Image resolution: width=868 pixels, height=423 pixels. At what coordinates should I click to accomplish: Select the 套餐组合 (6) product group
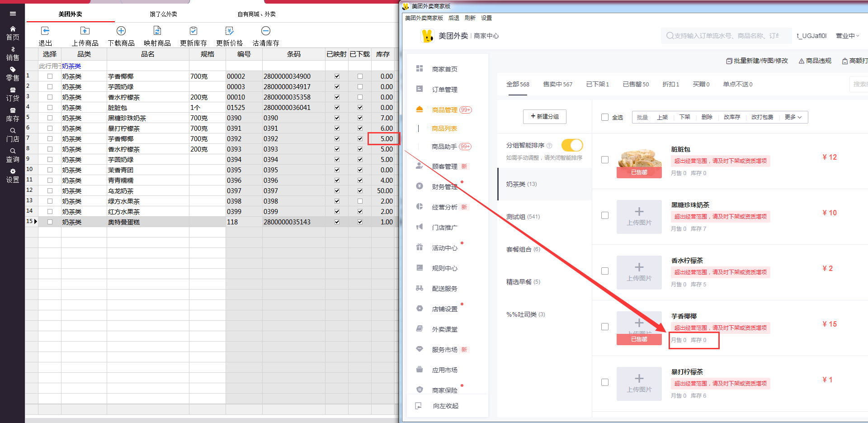[x=523, y=249]
